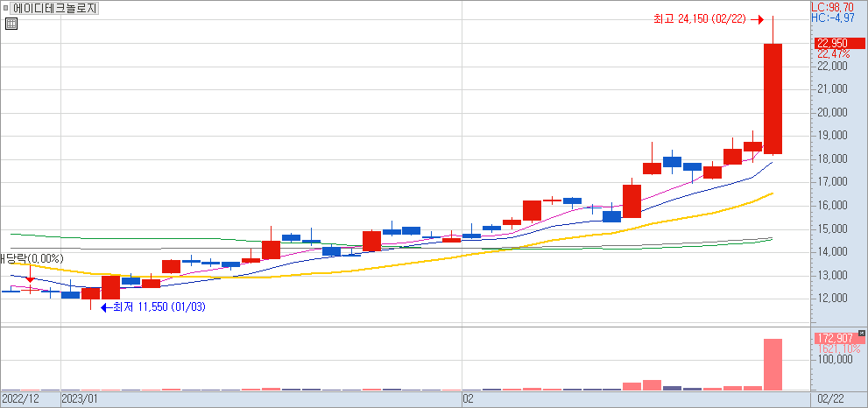The width and height of the screenshot is (868, 408).
Task: Click the 에이디테크놀로지 stock name label
Action: click(x=55, y=9)
